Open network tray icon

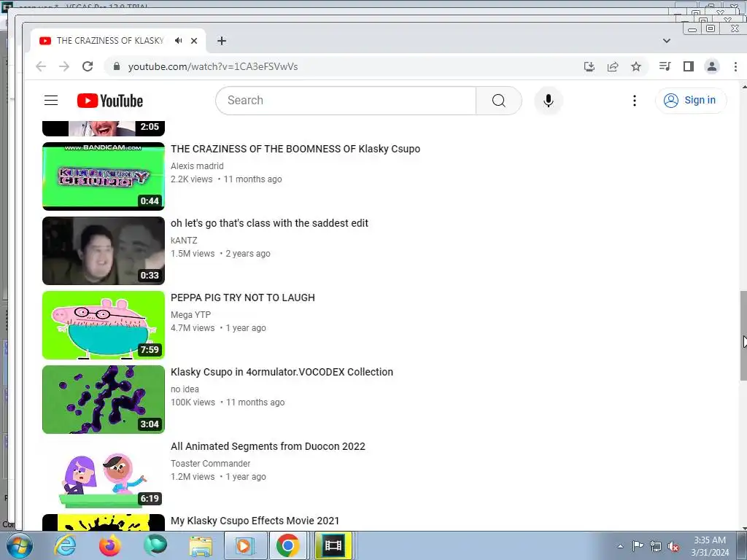656,547
